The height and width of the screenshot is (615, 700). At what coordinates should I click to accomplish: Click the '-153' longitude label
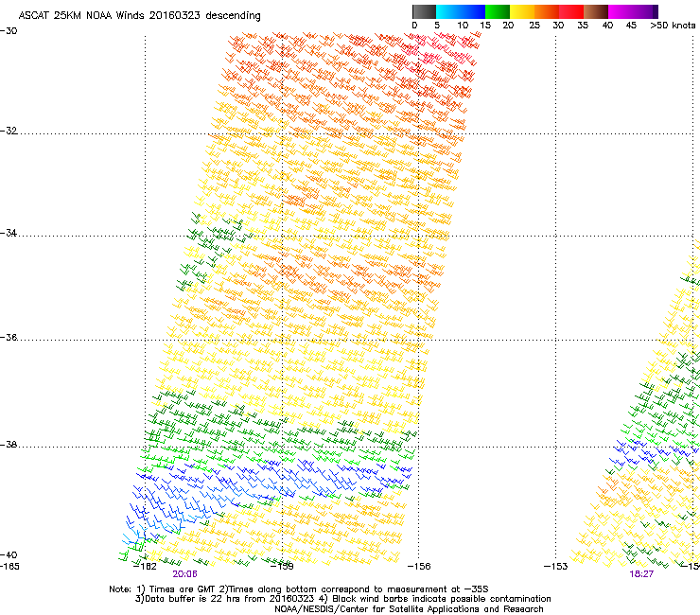click(x=556, y=567)
